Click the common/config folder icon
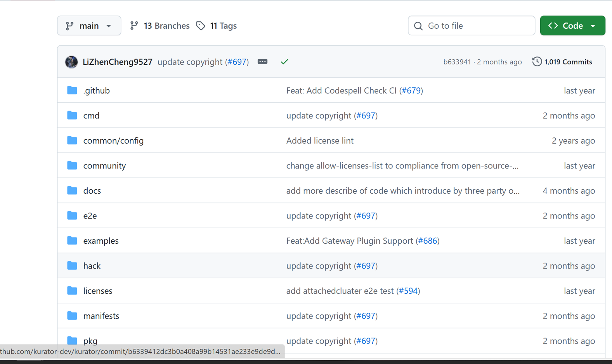This screenshot has width=612, height=364. coord(72,140)
